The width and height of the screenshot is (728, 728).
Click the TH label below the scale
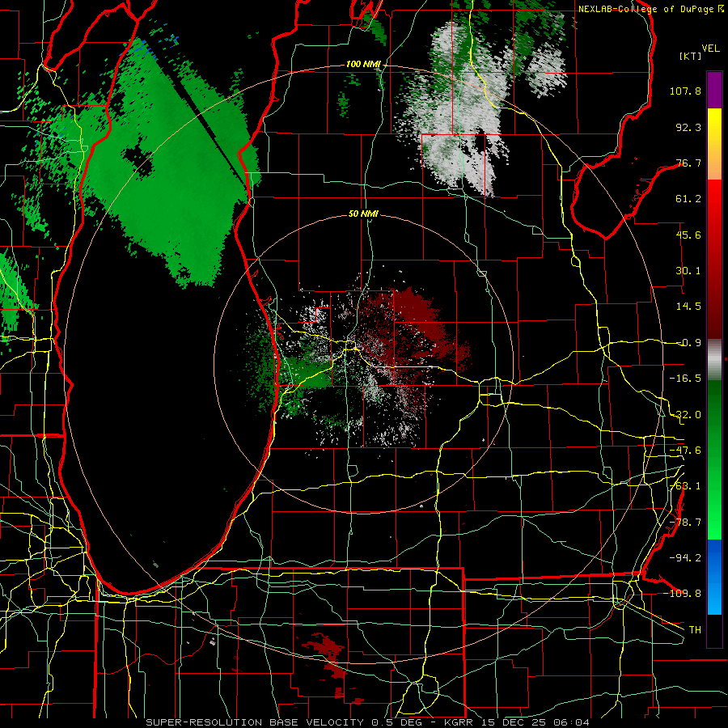click(695, 629)
